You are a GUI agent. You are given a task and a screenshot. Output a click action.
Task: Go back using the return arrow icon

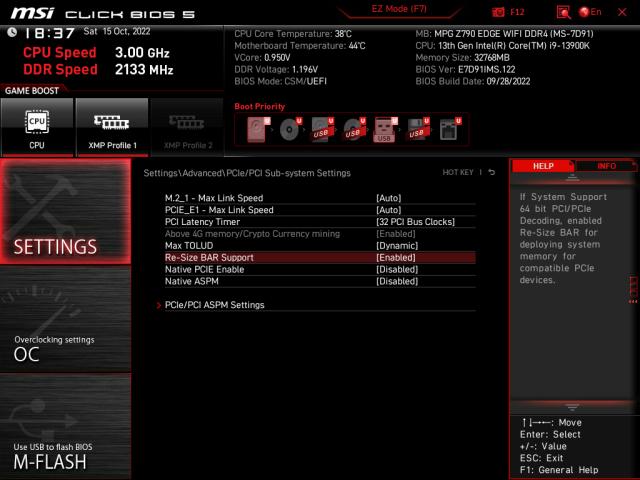(x=492, y=173)
